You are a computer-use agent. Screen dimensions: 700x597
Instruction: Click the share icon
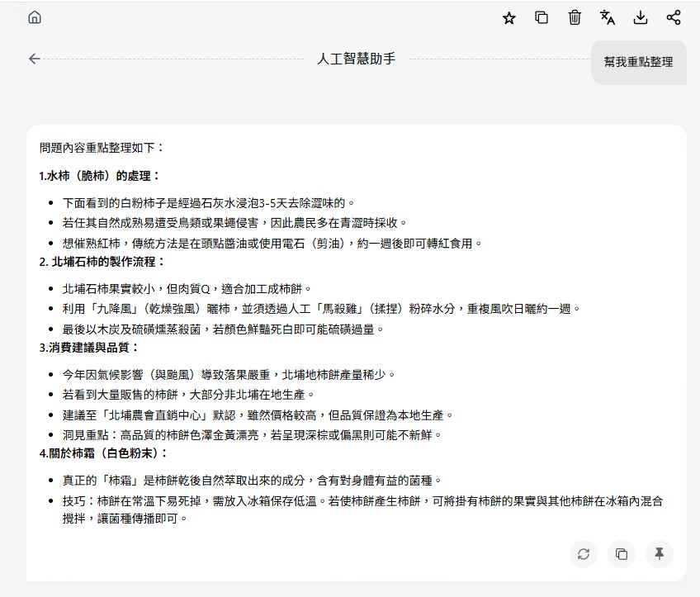674,17
